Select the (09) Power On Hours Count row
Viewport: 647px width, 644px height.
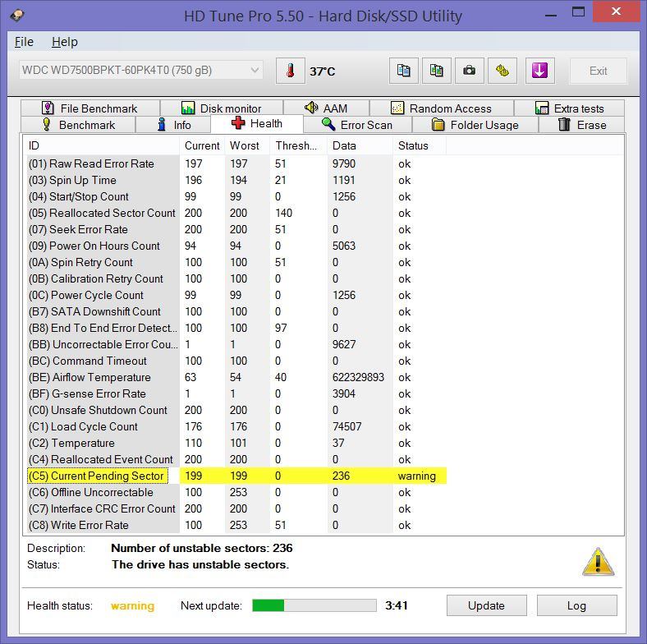236,246
